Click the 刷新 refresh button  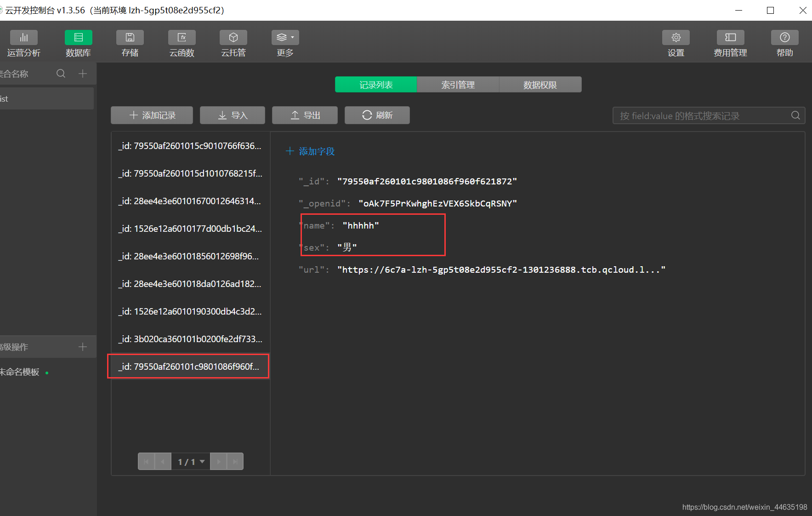[x=377, y=115]
